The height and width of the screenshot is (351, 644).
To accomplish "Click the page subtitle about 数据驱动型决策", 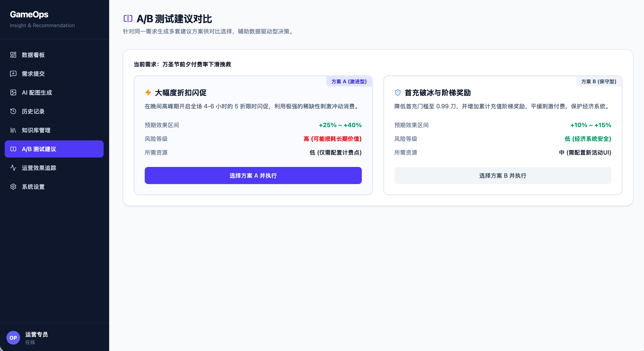I will point(209,31).
